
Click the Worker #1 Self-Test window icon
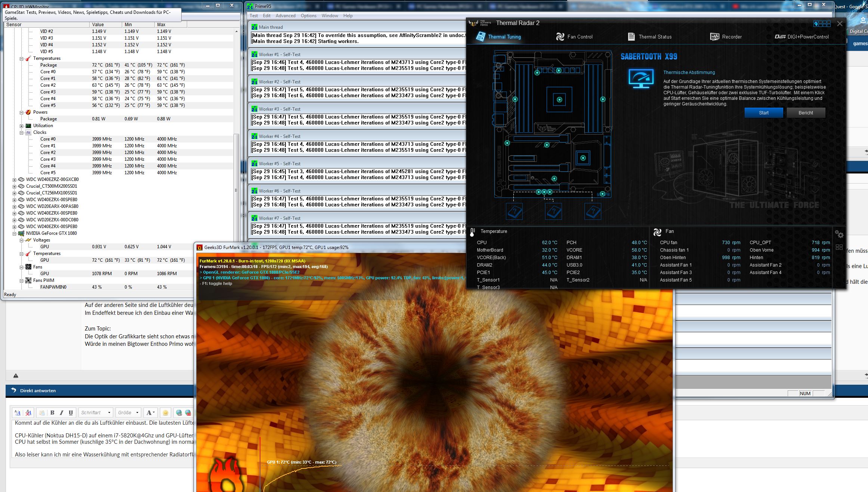point(254,54)
